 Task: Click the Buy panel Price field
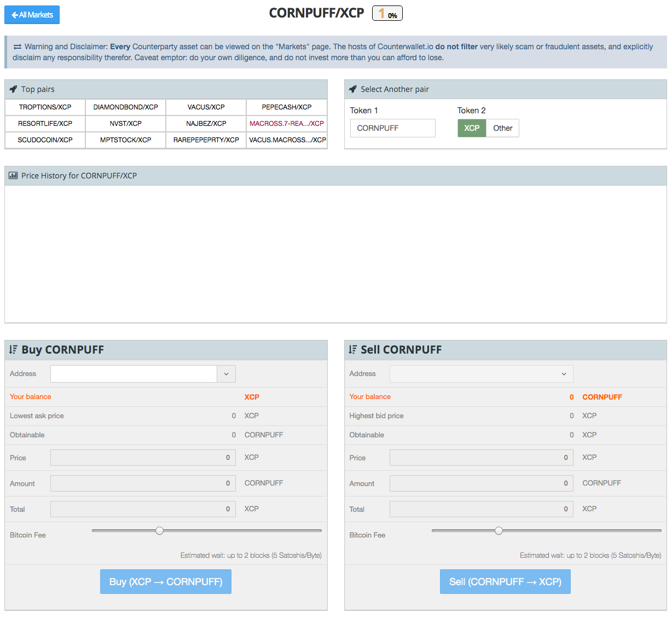click(143, 458)
